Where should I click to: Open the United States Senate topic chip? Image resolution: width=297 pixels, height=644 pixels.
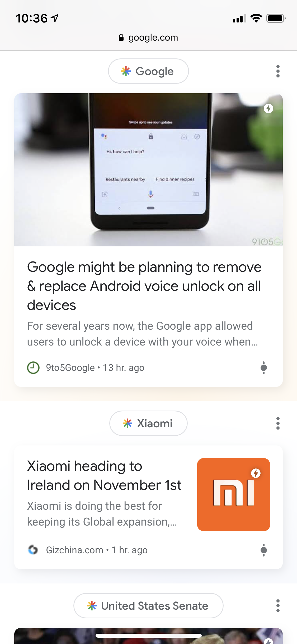[x=148, y=606]
